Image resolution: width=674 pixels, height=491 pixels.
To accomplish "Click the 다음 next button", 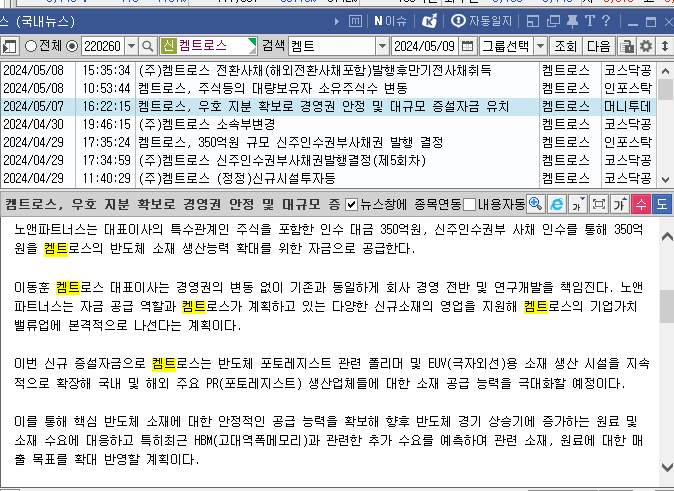I will 598,46.
